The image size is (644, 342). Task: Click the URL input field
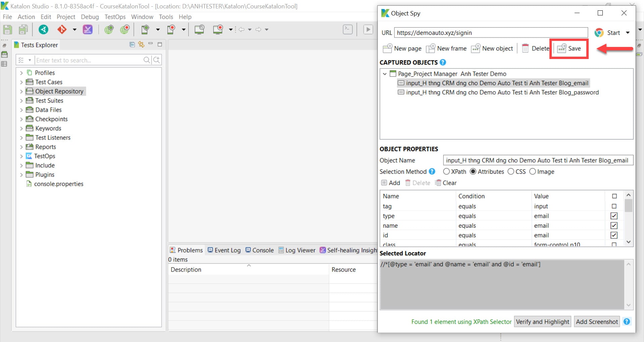click(491, 33)
